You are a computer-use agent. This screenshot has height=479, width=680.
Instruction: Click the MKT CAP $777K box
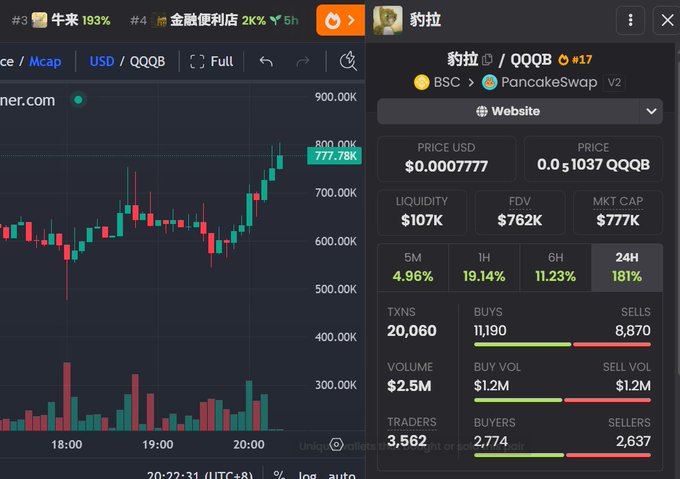[618, 212]
